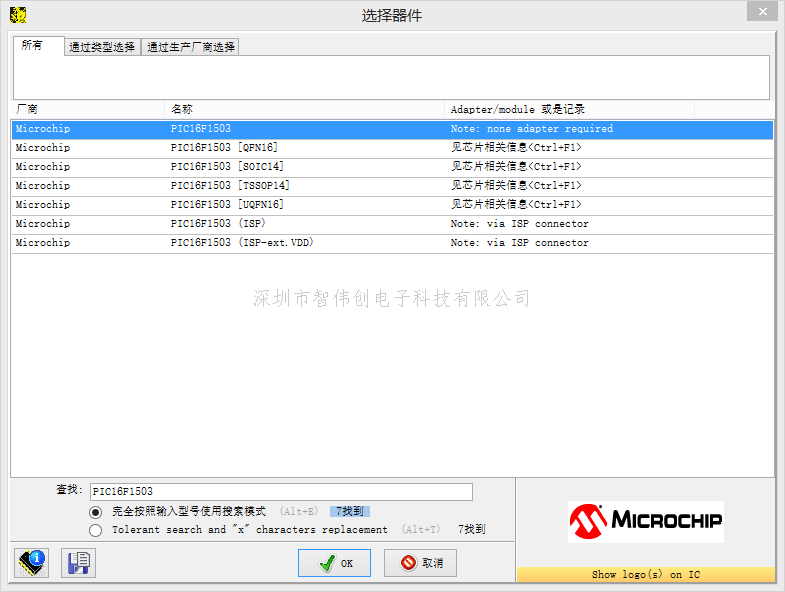Select Tolerant search radio option
This screenshot has width=785, height=592.
coord(95,530)
